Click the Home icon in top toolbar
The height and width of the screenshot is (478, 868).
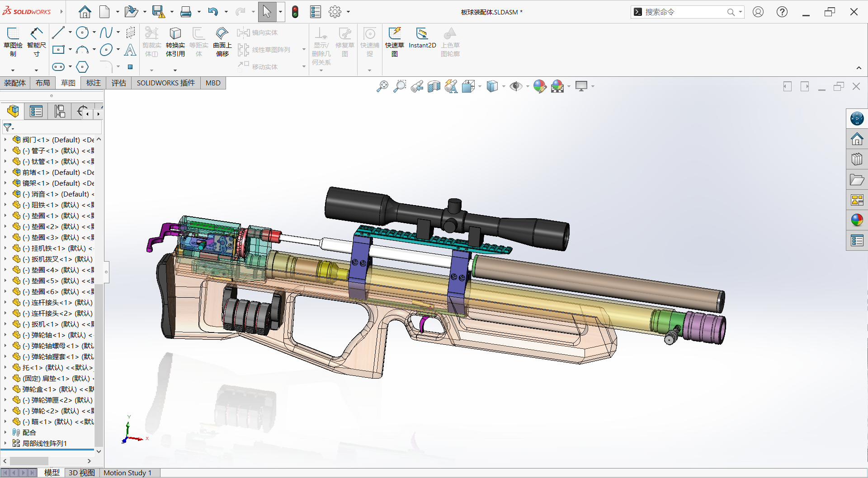[x=85, y=12]
